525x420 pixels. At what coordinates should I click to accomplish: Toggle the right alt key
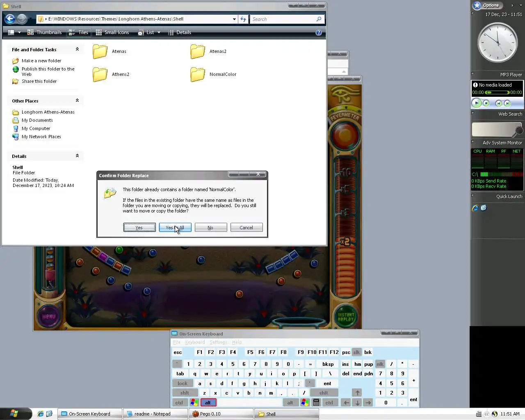290,403
